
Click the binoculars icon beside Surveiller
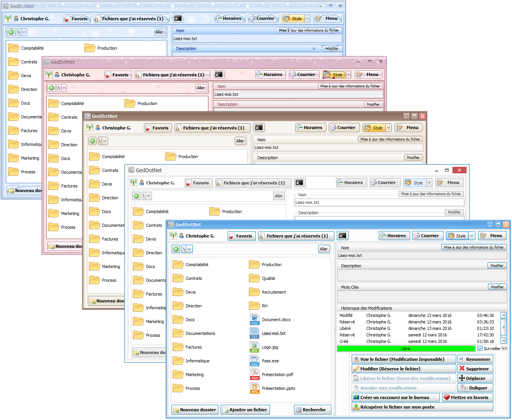tap(504, 349)
